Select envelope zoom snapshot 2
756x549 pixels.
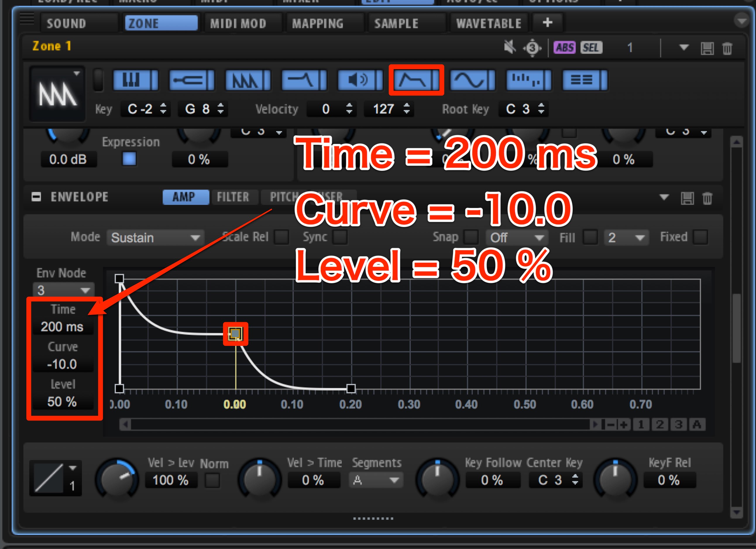coord(660,424)
